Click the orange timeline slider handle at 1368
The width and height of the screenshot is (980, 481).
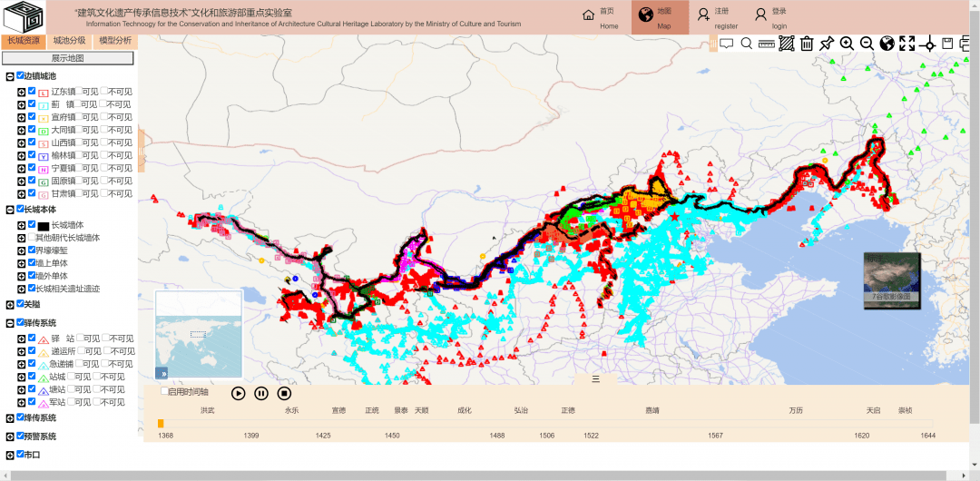[x=161, y=423]
